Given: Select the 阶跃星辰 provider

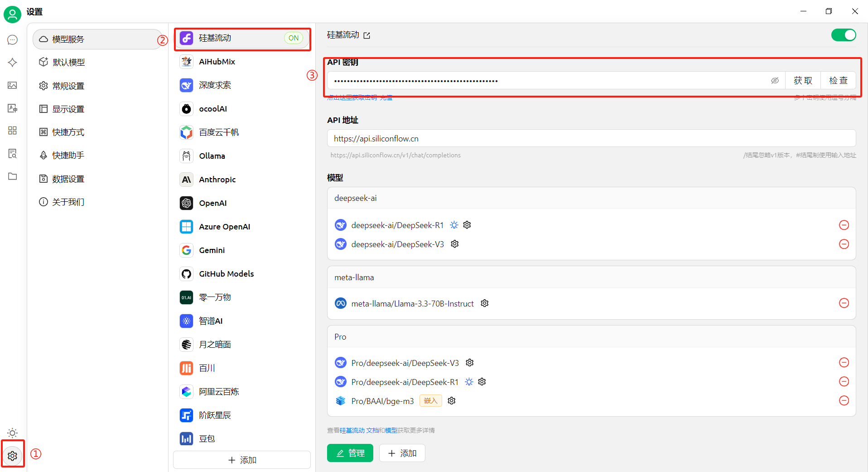Looking at the screenshot, I should coord(242,415).
